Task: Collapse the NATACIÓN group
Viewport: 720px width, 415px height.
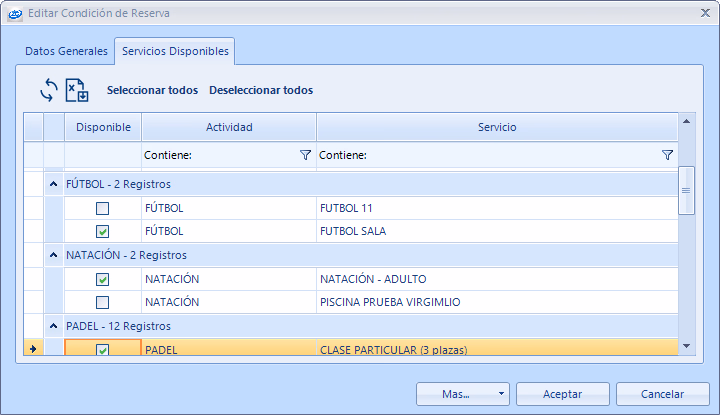Action: 53,256
